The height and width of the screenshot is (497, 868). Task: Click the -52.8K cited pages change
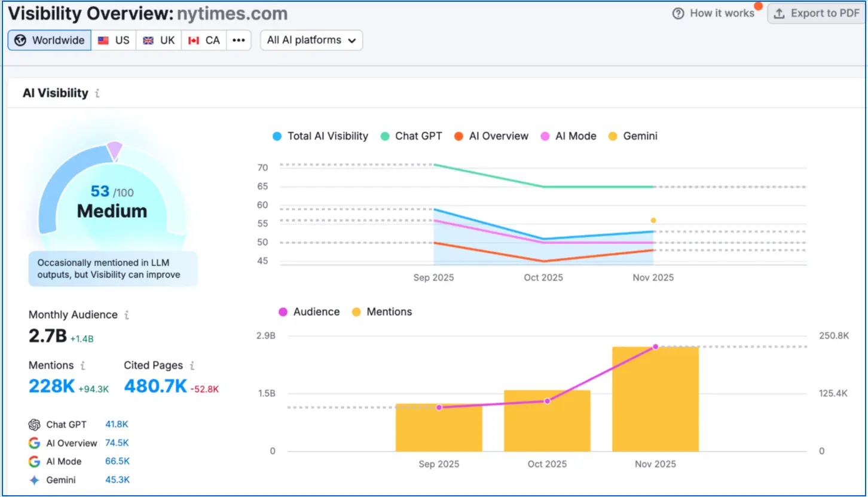pos(205,389)
